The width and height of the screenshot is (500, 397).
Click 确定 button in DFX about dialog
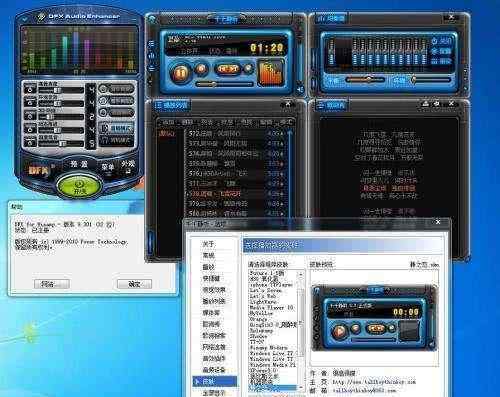134,284
